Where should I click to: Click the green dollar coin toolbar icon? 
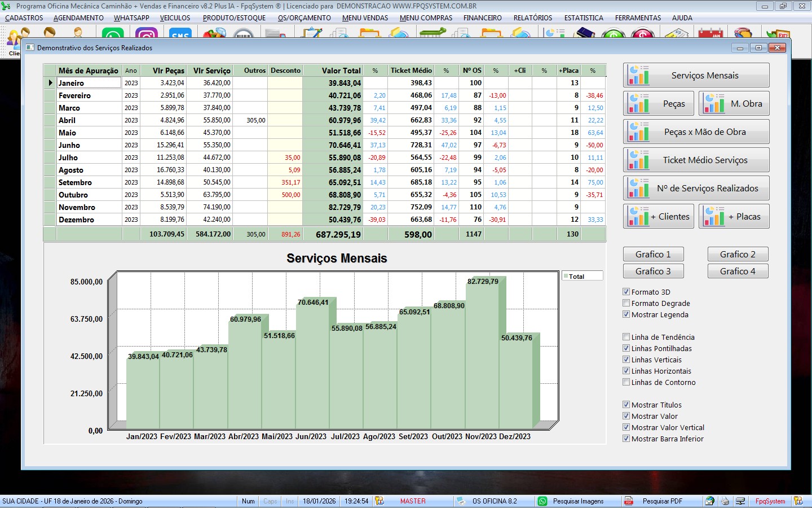(x=612, y=34)
